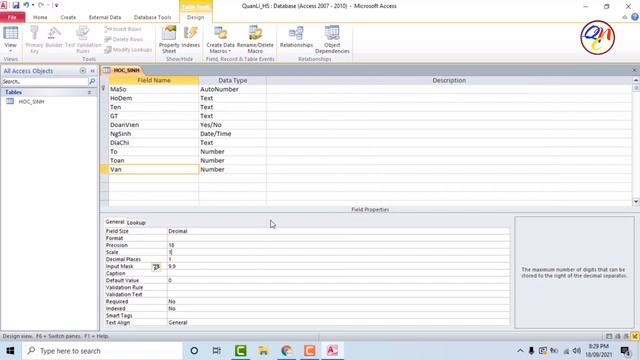The width and height of the screenshot is (640, 360).
Task: Open File Explorer from taskbar
Action: (x=263, y=351)
